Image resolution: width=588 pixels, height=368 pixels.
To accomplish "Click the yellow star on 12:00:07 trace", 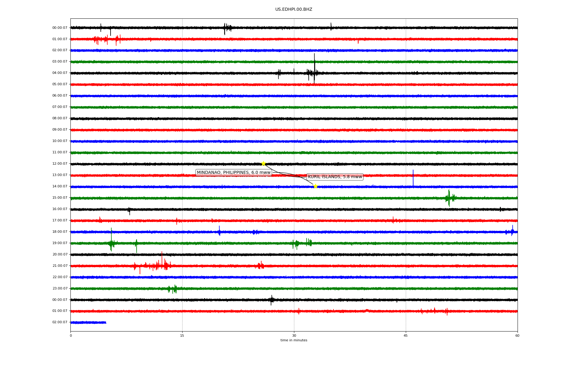I will [x=263, y=163].
